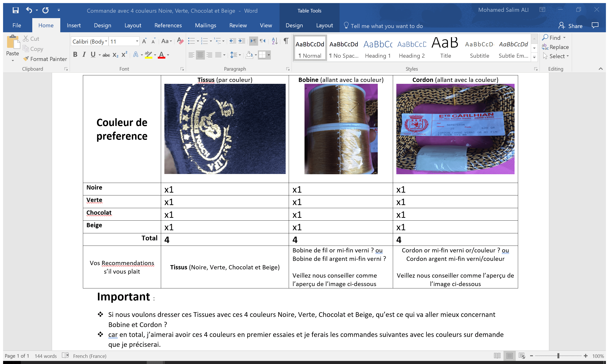The image size is (609, 364).
Task: Activate the Format Painter brush
Action: (45, 59)
